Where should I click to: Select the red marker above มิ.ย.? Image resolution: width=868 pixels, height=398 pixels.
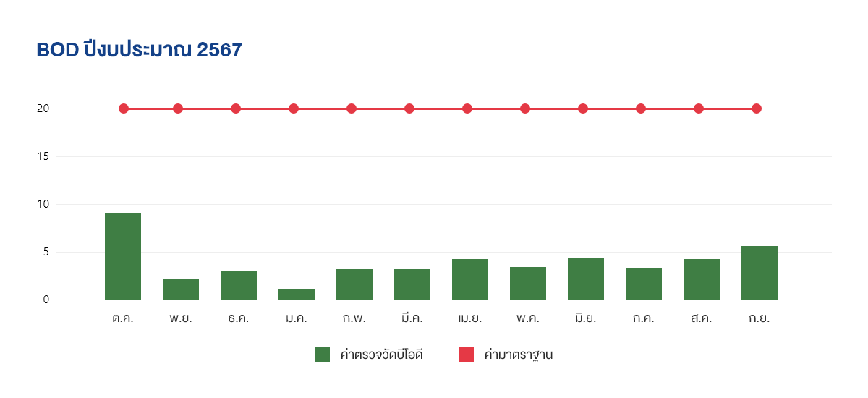[583, 109]
